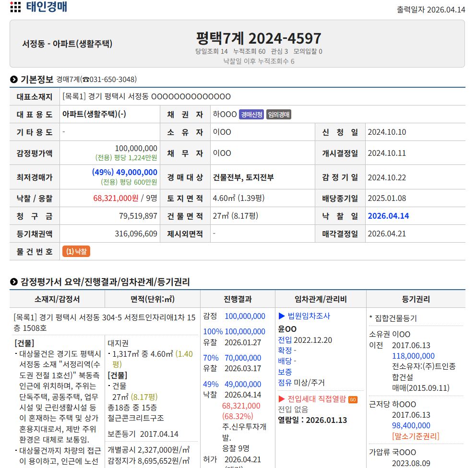
Task: Click the blue 낙찰일 date 2026.04.14
Action: pyautogui.click(x=388, y=216)
